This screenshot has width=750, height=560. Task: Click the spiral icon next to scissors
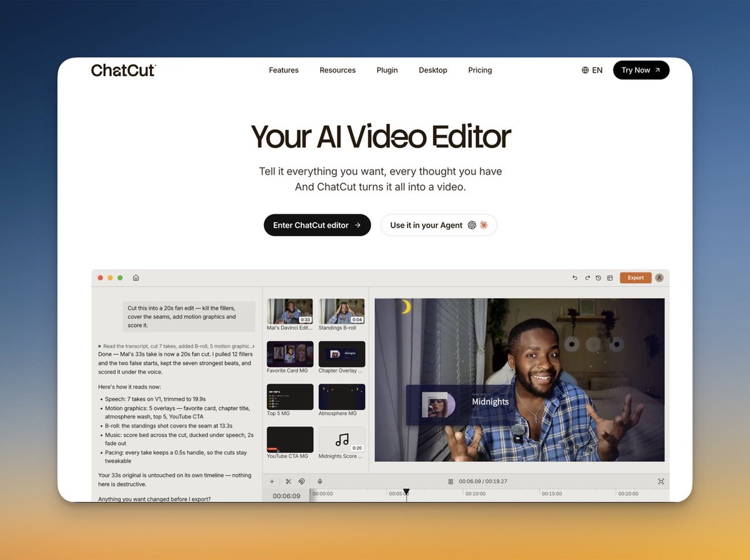(301, 481)
